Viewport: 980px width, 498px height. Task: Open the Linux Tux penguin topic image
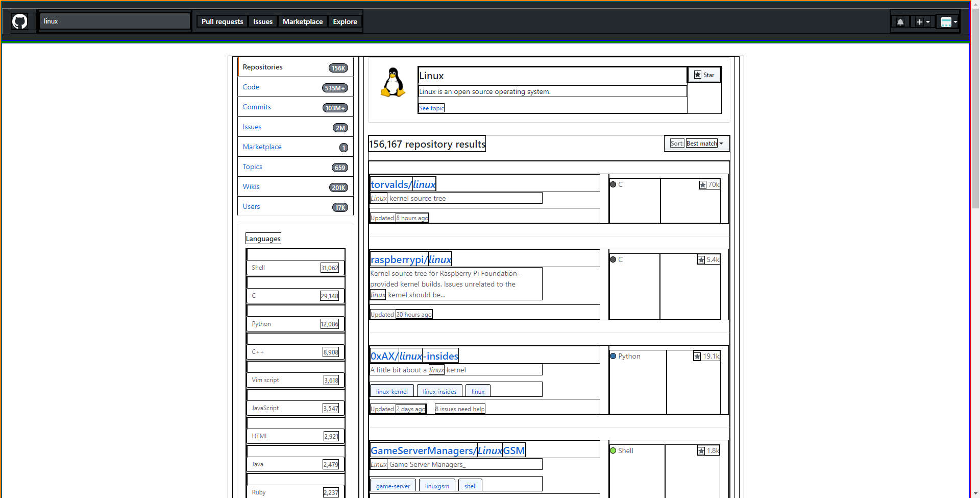(393, 82)
